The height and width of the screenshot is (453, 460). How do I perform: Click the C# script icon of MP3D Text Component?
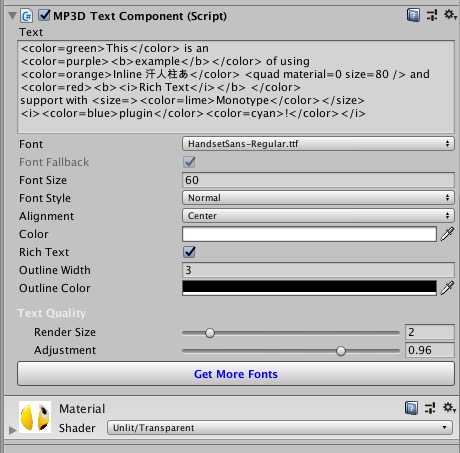coord(27,16)
